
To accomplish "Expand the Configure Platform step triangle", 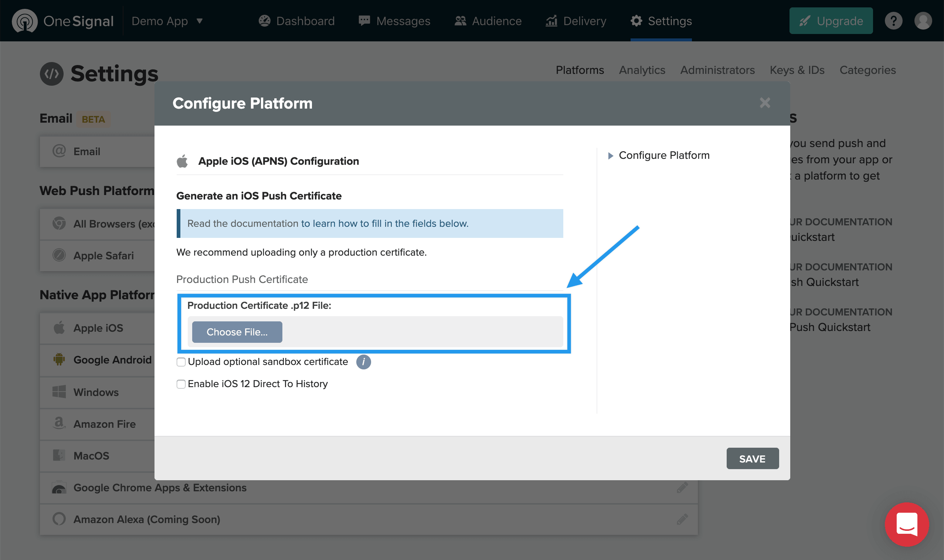I will point(610,156).
